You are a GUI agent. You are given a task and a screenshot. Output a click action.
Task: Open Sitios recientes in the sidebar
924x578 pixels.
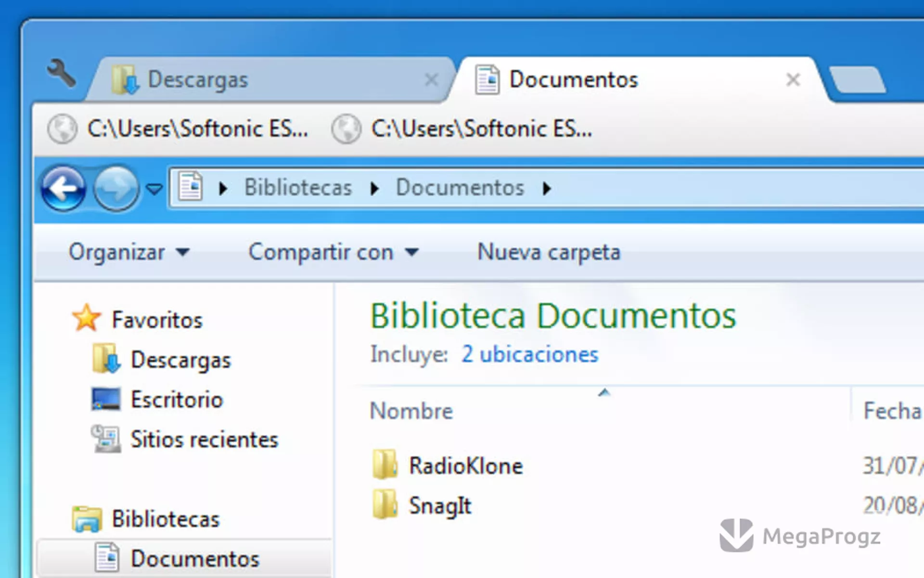[x=205, y=440]
